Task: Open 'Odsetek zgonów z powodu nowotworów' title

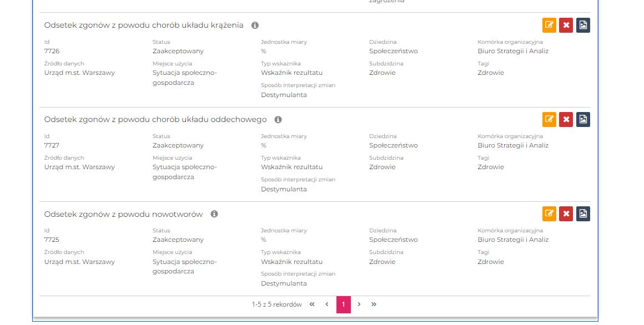Action: point(123,214)
